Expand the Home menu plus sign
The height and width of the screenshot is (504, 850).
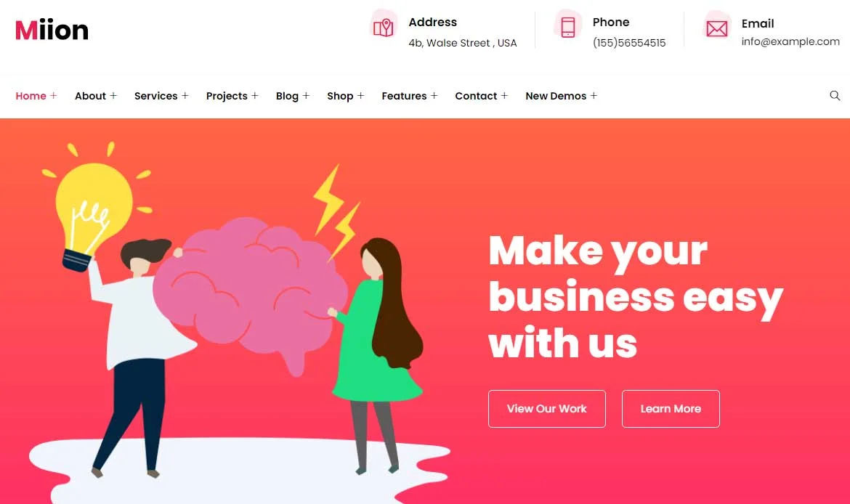(x=53, y=95)
